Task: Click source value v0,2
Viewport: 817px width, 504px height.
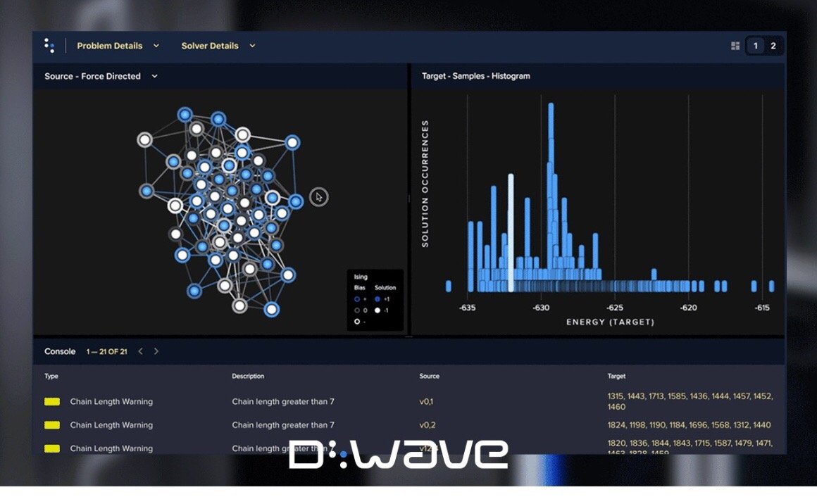Action: pos(428,425)
